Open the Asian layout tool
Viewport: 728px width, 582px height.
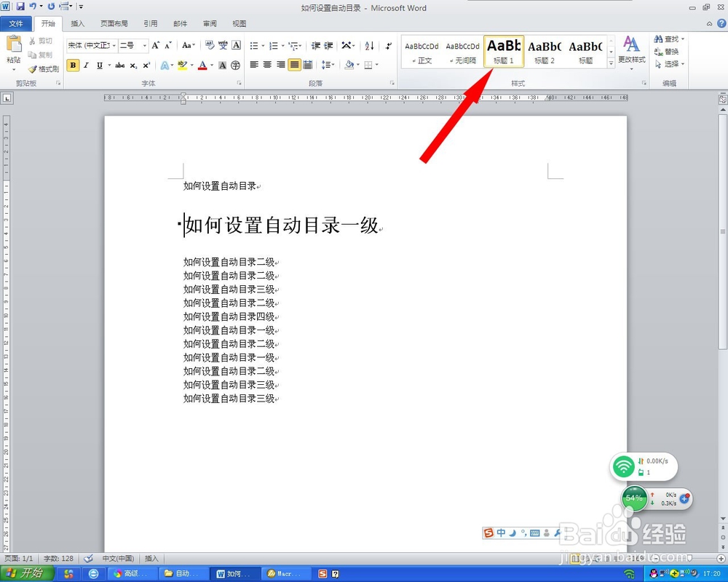(347, 46)
